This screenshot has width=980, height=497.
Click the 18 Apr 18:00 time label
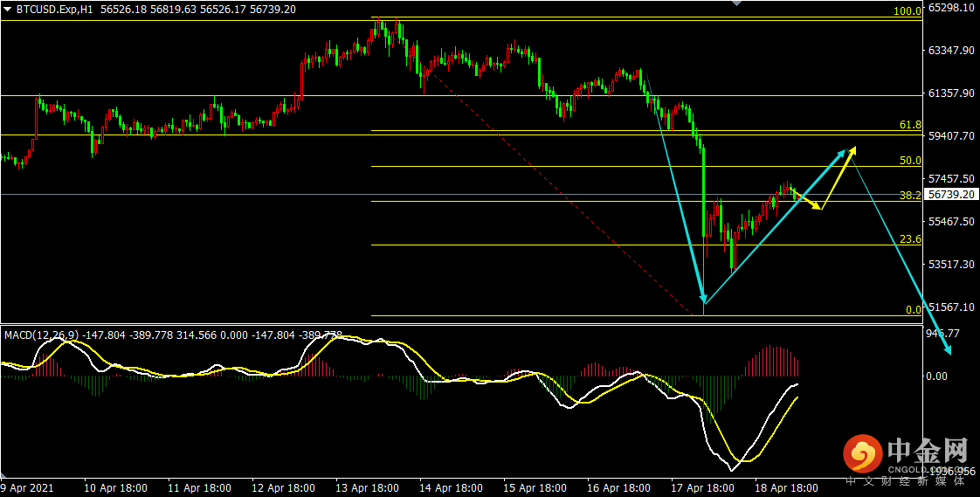click(x=787, y=487)
